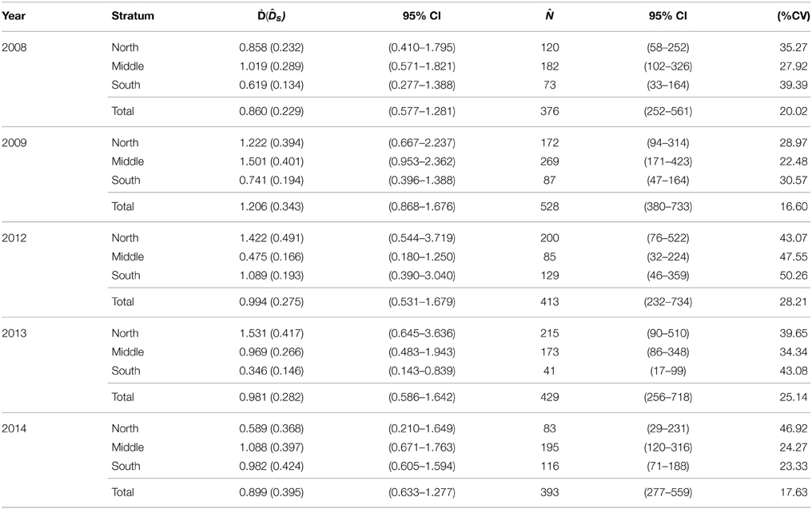
Task: Select the interval (120–316)
Action: tap(668, 447)
